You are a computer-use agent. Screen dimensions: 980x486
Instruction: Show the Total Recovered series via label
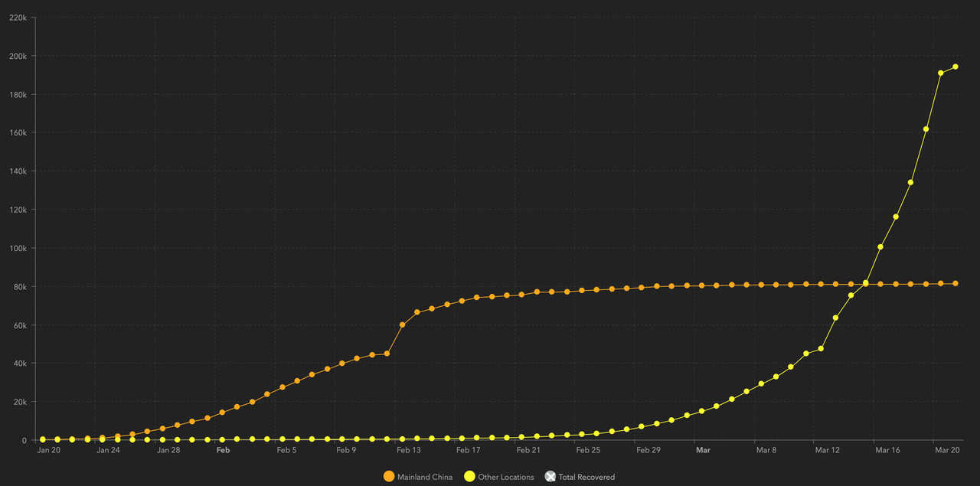point(586,477)
